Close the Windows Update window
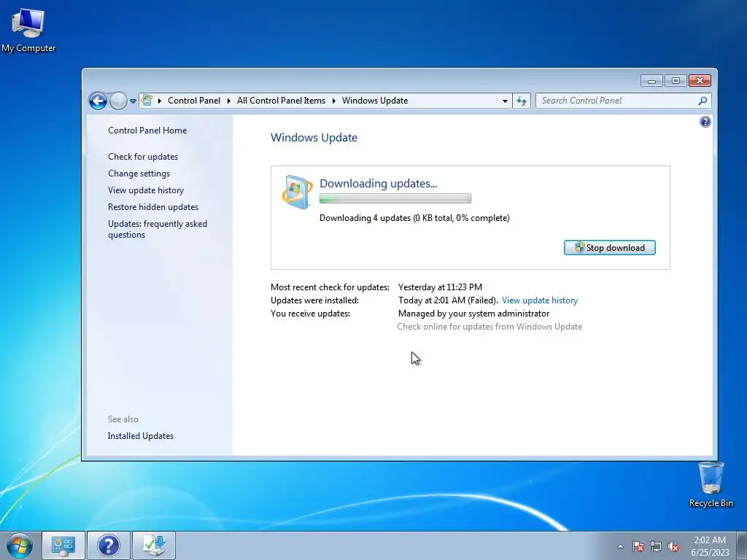The width and height of the screenshot is (747, 560). 700,80
